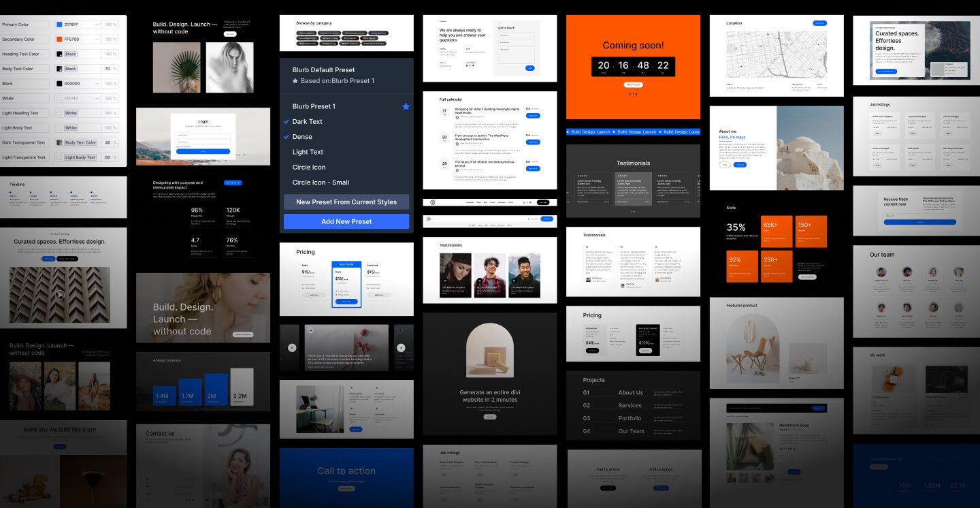Click the play button on the Curated spaces video
Image resolution: width=980 pixels, height=508 pixels.
pyautogui.click(x=61, y=295)
